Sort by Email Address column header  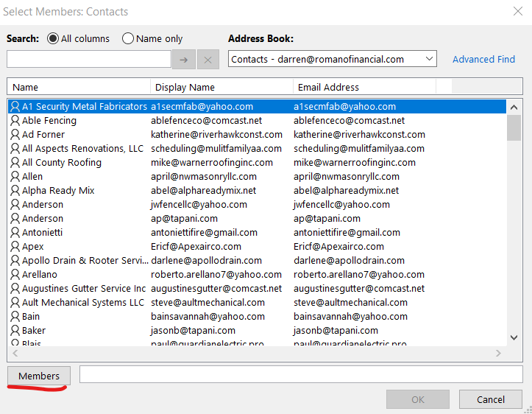point(364,87)
